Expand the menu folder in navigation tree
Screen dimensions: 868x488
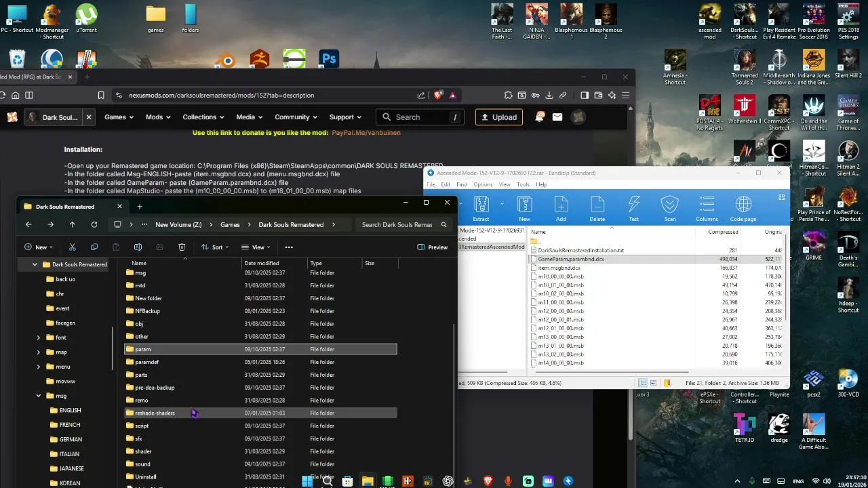tap(39, 367)
